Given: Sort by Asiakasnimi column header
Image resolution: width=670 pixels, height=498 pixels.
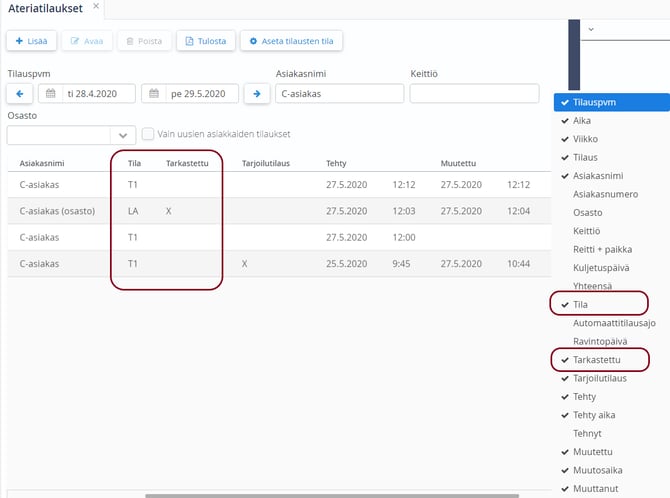Looking at the screenshot, I should [x=42, y=163].
